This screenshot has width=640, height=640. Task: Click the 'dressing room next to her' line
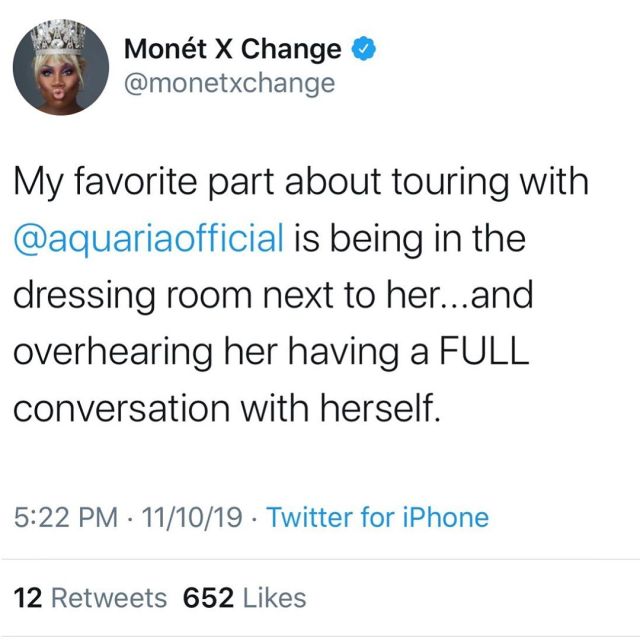coord(273,295)
